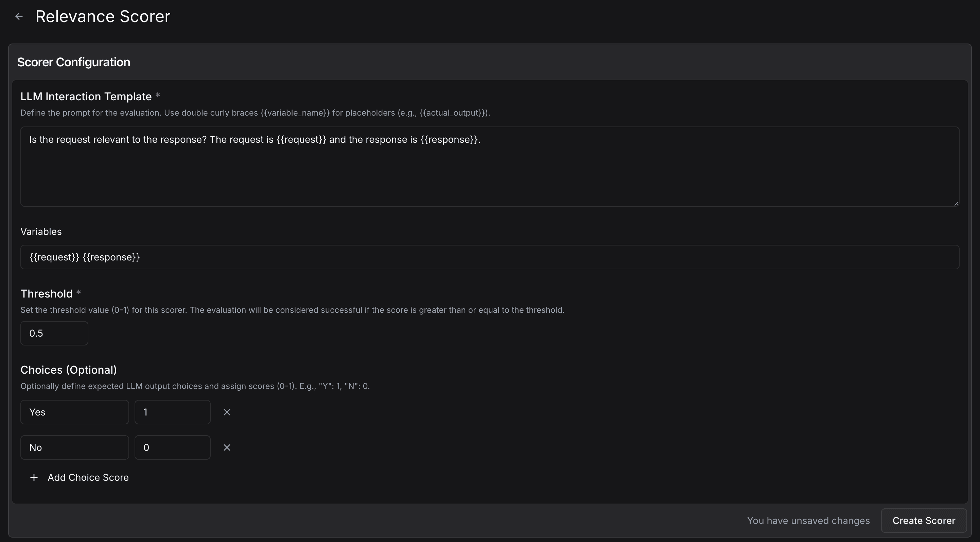
Task: Edit the No choice label field
Action: coord(74,447)
